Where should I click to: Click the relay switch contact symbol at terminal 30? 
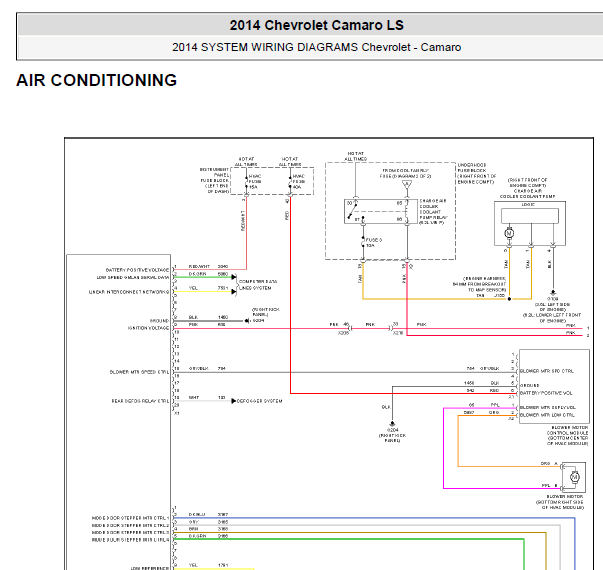coord(352,211)
